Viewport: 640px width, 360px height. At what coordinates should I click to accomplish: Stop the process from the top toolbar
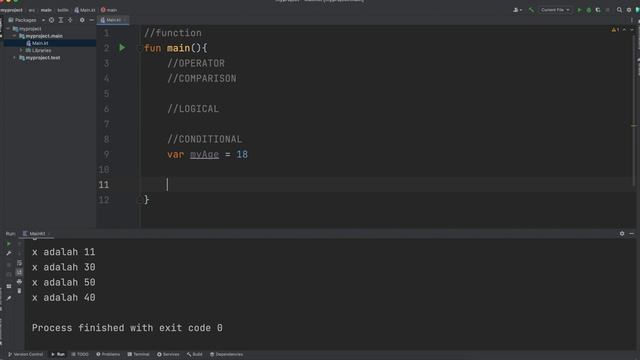[608, 10]
